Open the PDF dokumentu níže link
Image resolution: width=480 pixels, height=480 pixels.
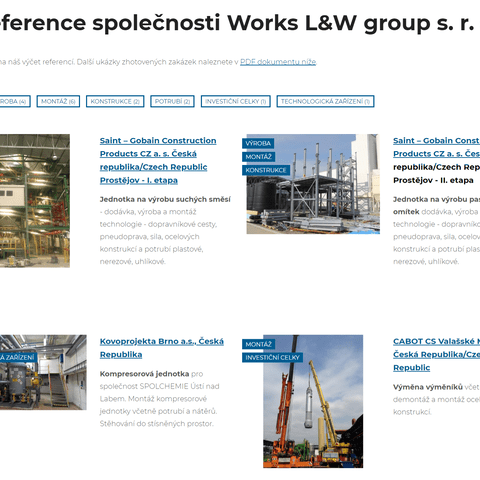click(x=278, y=62)
